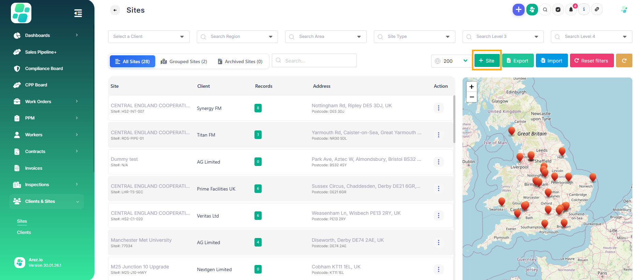This screenshot has width=644, height=280.
Task: Open action menu for Dummy test site
Action: (438, 162)
